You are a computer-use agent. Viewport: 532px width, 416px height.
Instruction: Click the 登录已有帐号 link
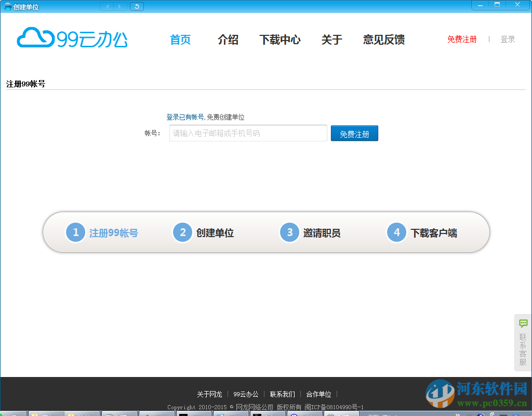tap(185, 117)
